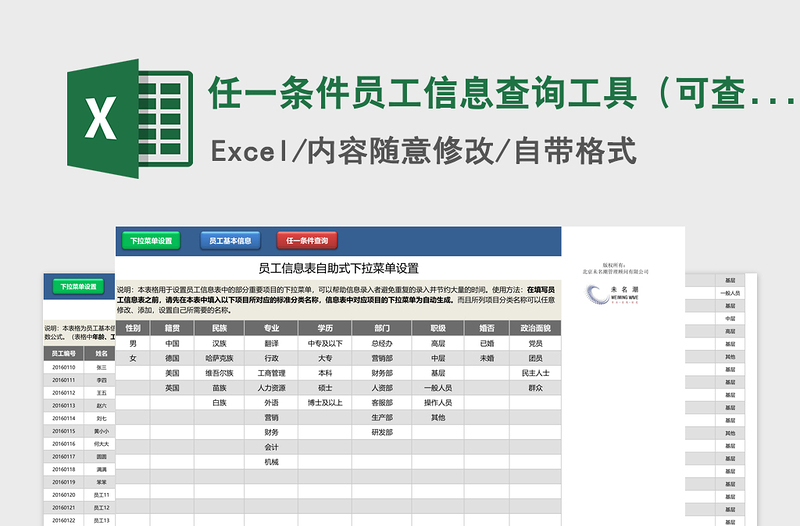
Task: Click the 总经办 cell under 部门
Action: (x=382, y=343)
